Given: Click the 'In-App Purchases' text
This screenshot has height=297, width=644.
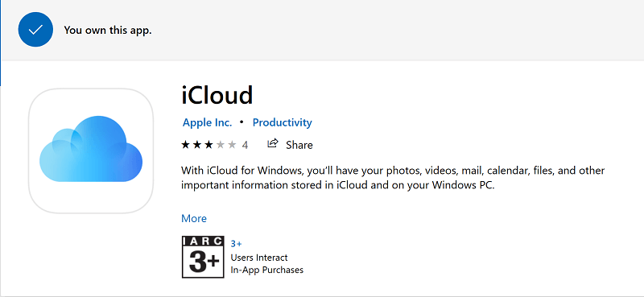Looking at the screenshot, I should [267, 270].
